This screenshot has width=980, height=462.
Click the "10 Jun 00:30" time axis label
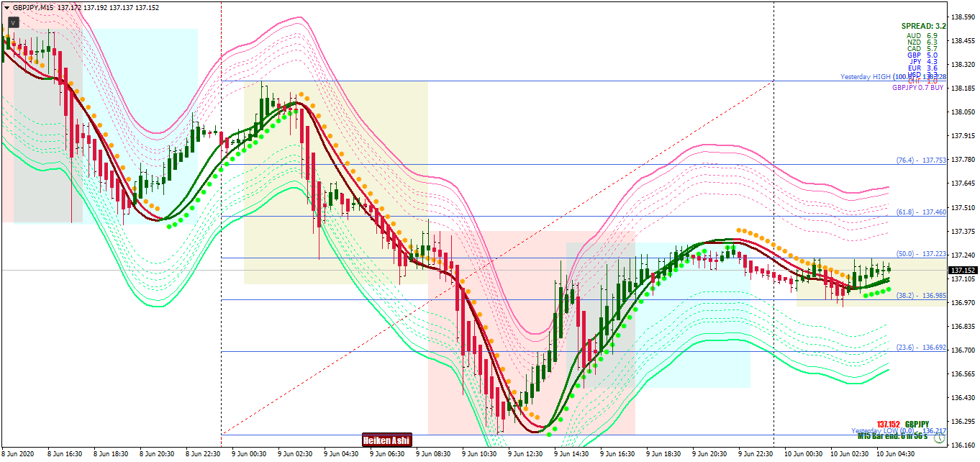[802, 454]
